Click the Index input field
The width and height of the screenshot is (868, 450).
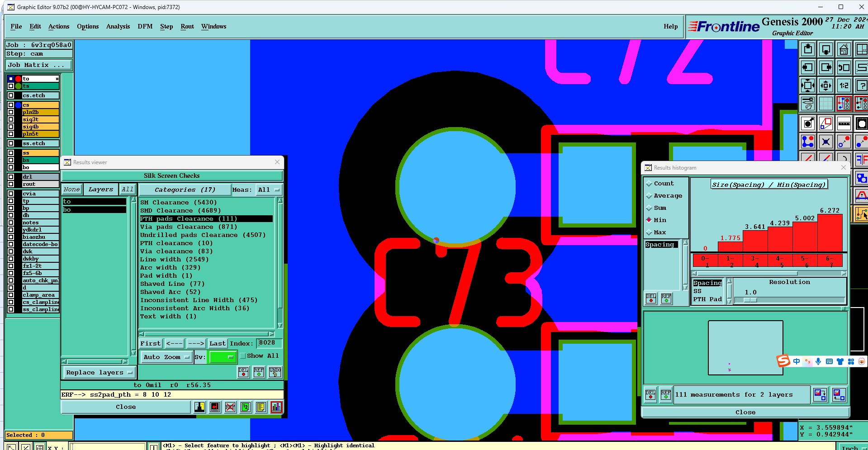(270, 343)
